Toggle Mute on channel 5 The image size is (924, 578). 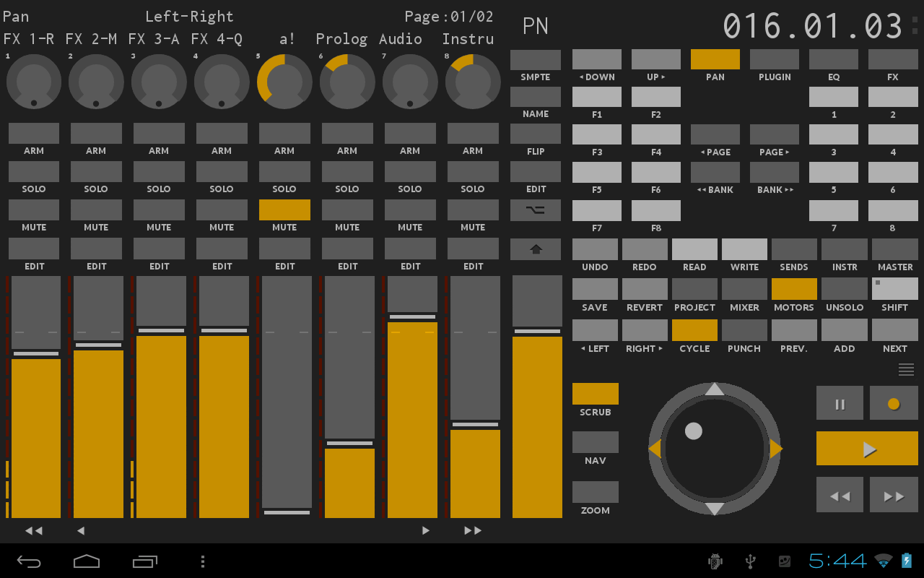point(284,210)
